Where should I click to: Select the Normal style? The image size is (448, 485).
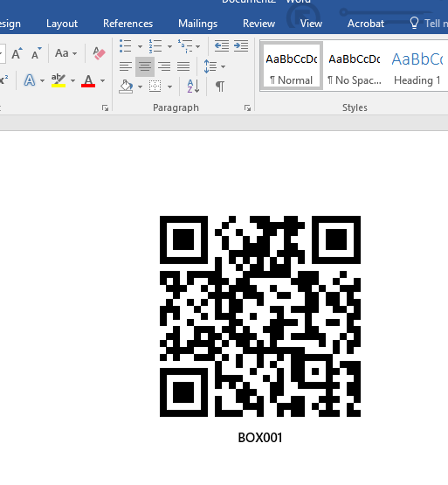(x=292, y=66)
